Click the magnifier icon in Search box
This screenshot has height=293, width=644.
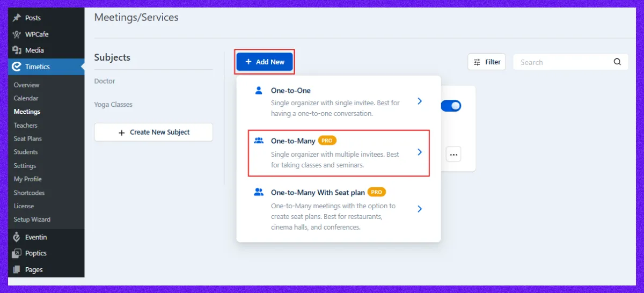(617, 62)
